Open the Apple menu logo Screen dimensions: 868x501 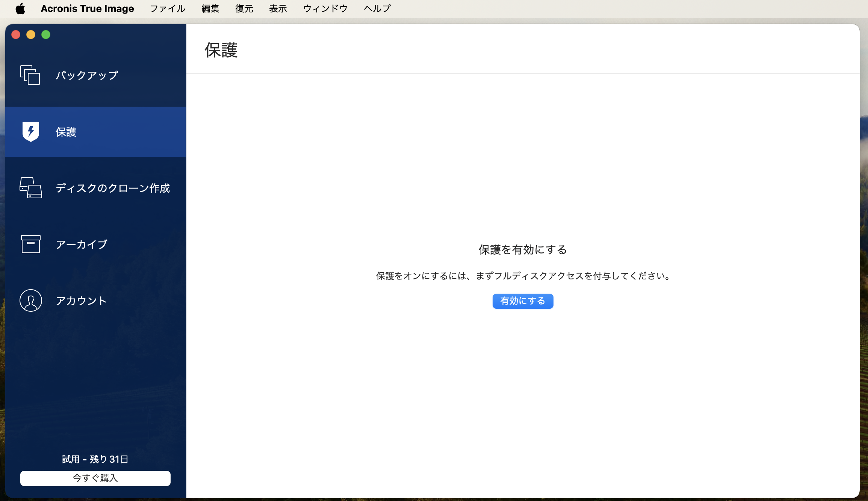coord(20,9)
